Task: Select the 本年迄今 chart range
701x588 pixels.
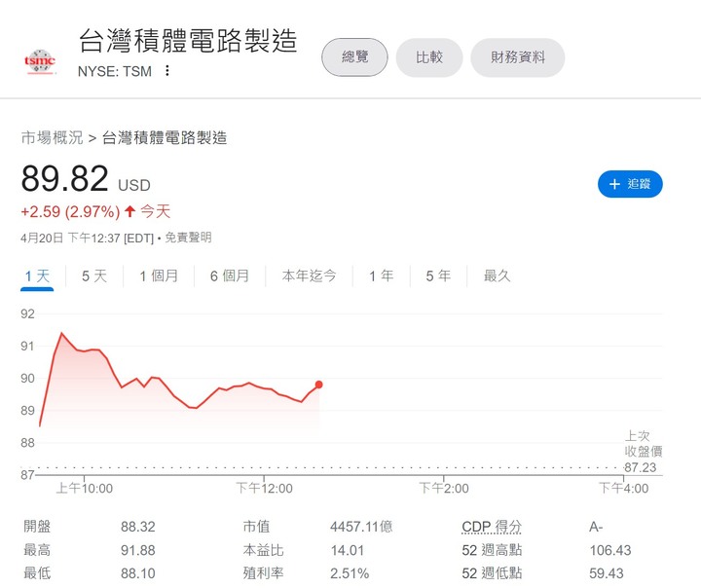Action: pos(309,276)
